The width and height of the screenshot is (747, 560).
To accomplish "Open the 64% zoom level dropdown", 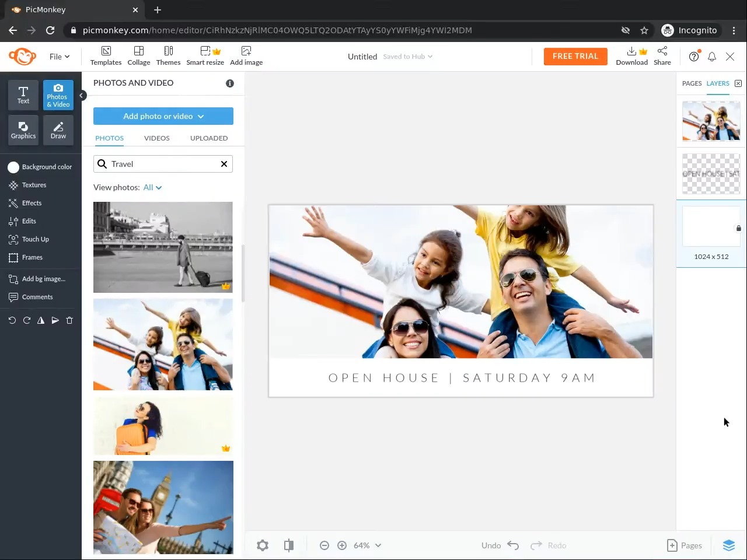I will click(x=367, y=545).
